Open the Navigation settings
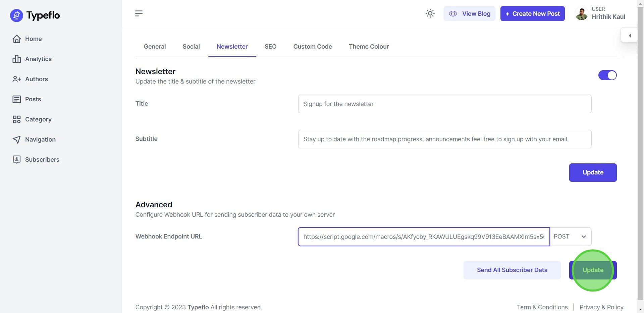This screenshot has width=644, height=313. pyautogui.click(x=40, y=140)
